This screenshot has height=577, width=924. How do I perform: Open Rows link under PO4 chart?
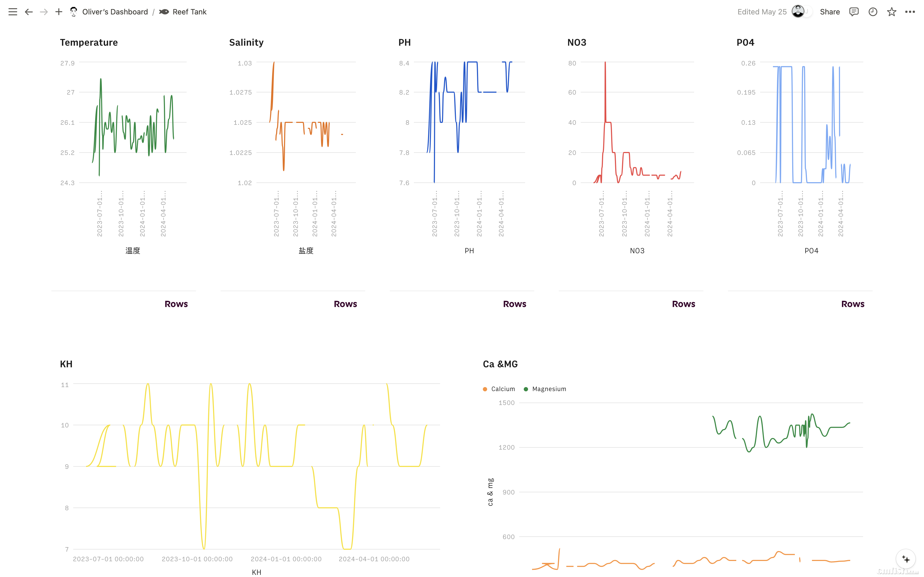853,304
